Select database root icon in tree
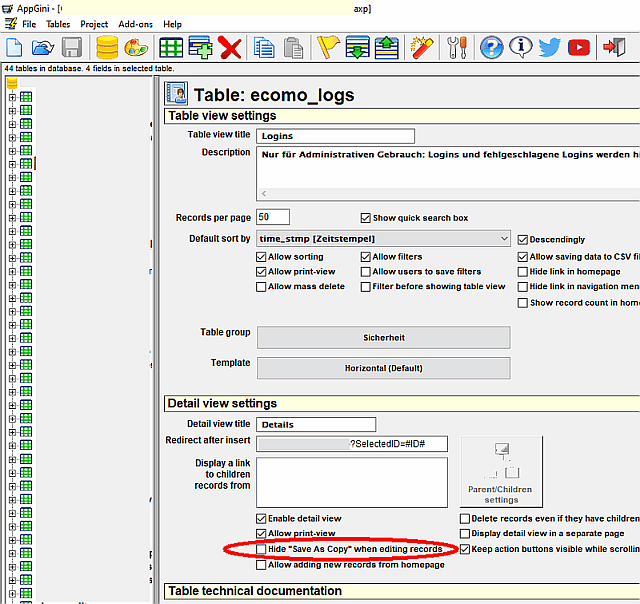 click(x=12, y=83)
